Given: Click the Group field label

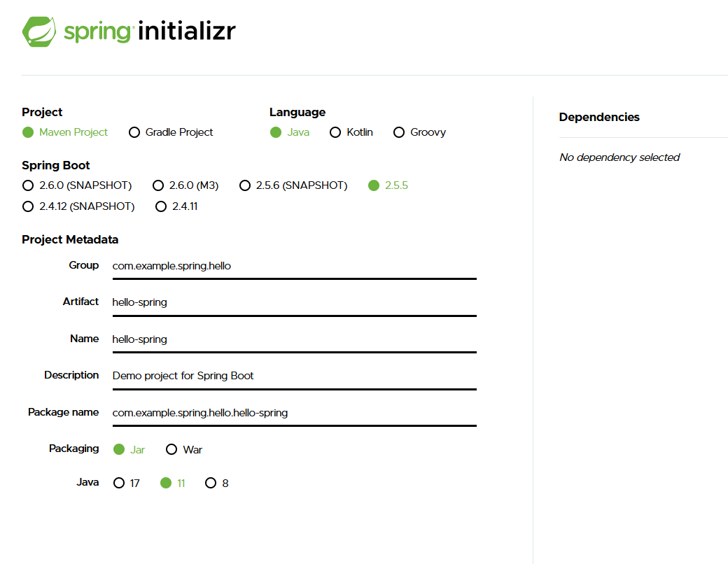Looking at the screenshot, I should [83, 265].
